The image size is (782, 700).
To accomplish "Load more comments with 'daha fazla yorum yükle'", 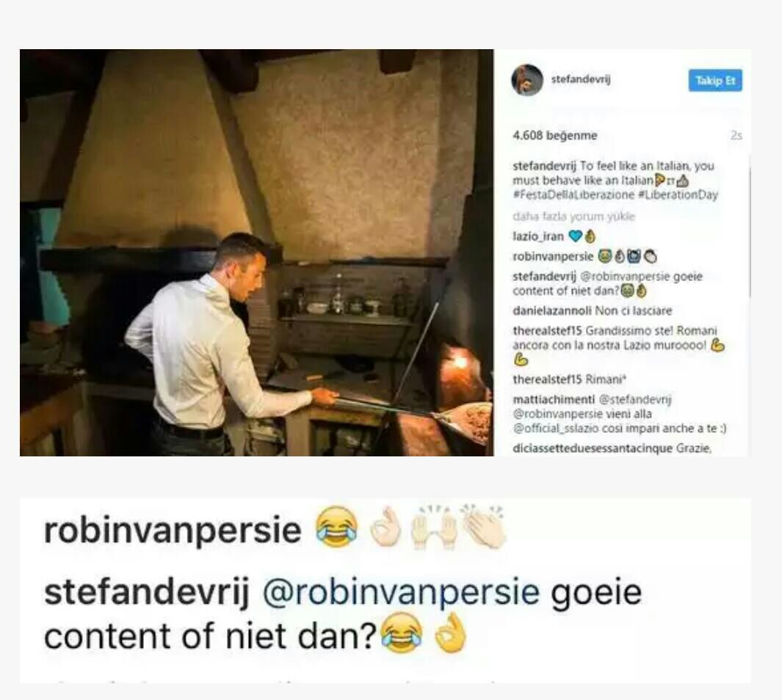I will point(573,216).
